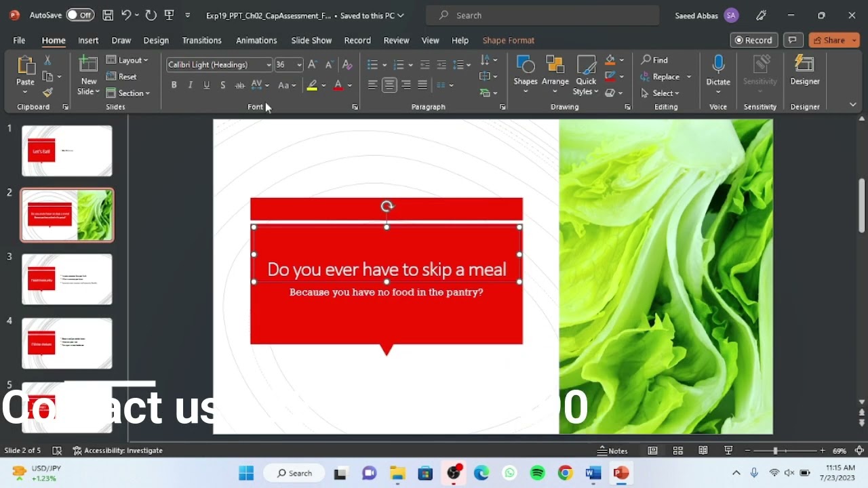Open the Select dropdown in Editing

[660, 93]
